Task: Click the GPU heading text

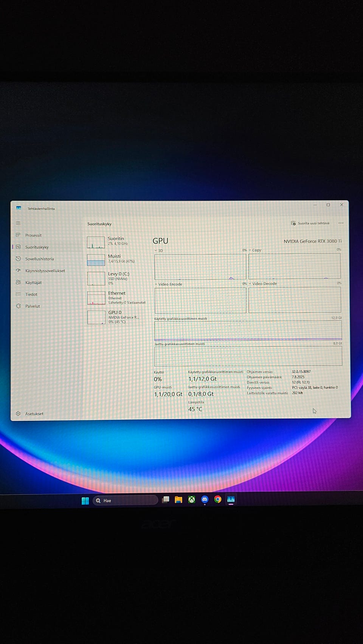Action: click(160, 241)
